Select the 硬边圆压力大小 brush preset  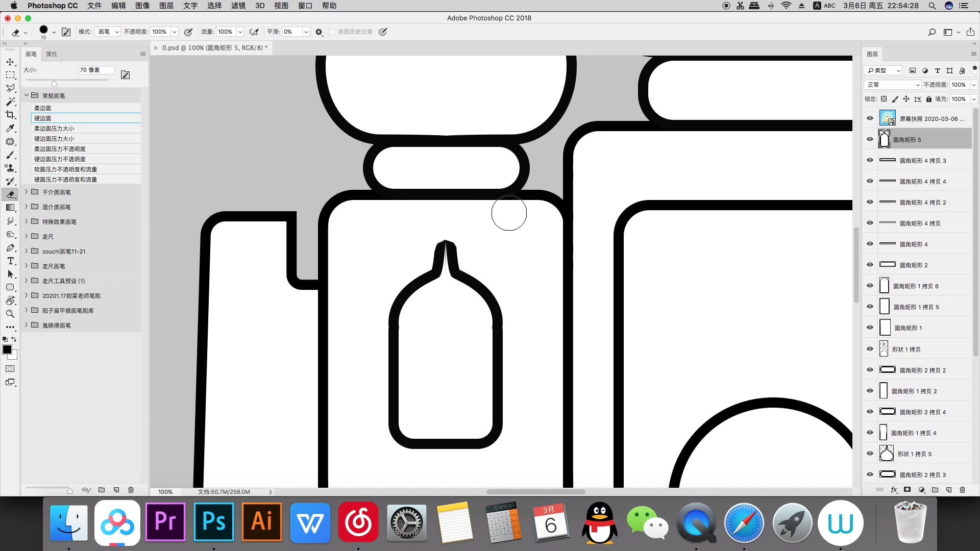[x=54, y=139]
